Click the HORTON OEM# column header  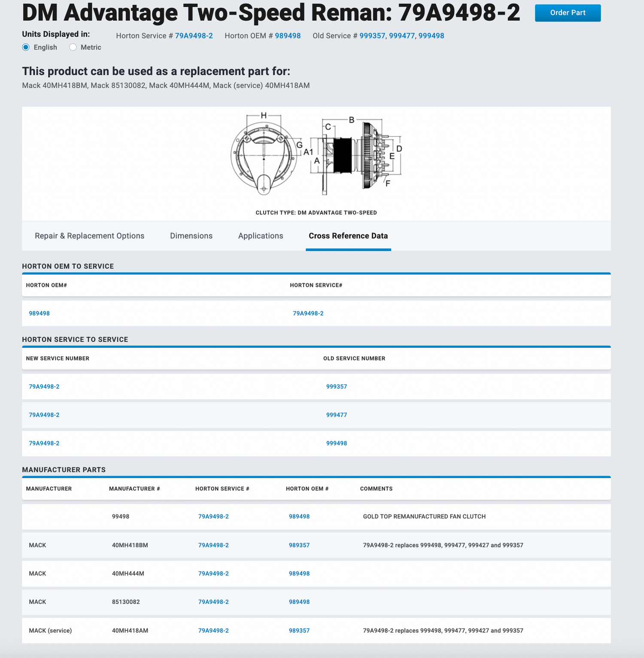coord(46,285)
